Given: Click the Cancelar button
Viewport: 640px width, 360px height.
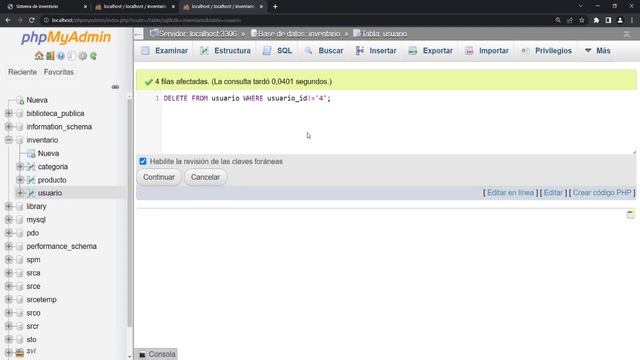Looking at the screenshot, I should coord(205,177).
